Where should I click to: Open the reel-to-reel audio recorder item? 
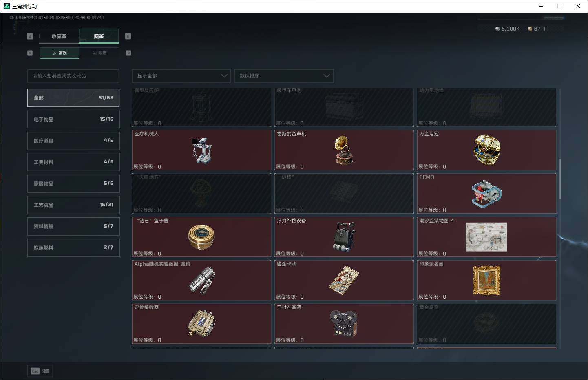click(x=344, y=324)
